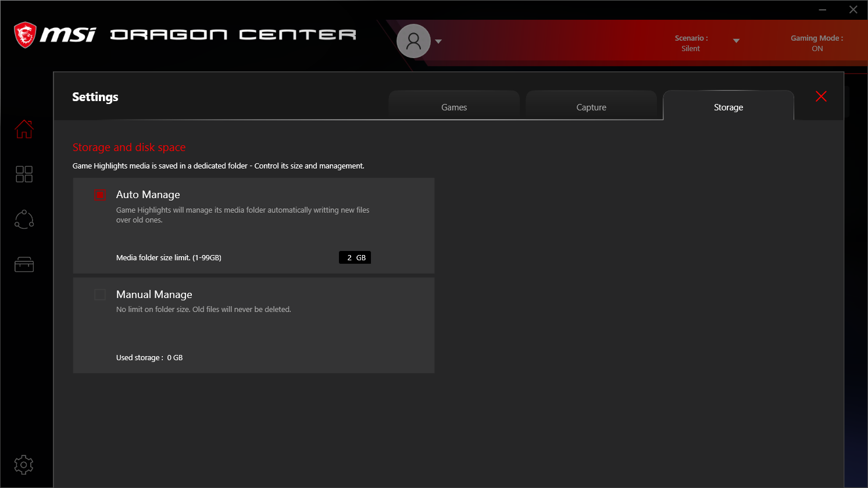The height and width of the screenshot is (488, 868).
Task: Close the Dragon Center window
Action: tap(853, 9)
